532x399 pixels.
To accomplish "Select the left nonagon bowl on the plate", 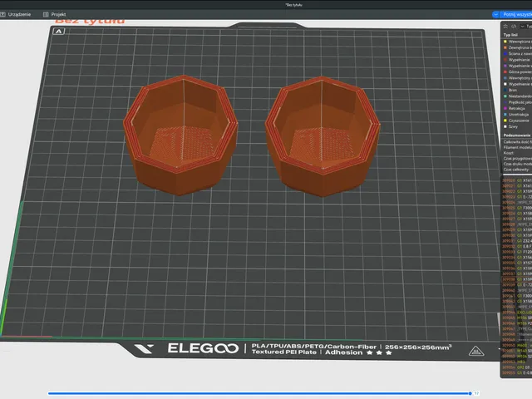I will point(180,135).
